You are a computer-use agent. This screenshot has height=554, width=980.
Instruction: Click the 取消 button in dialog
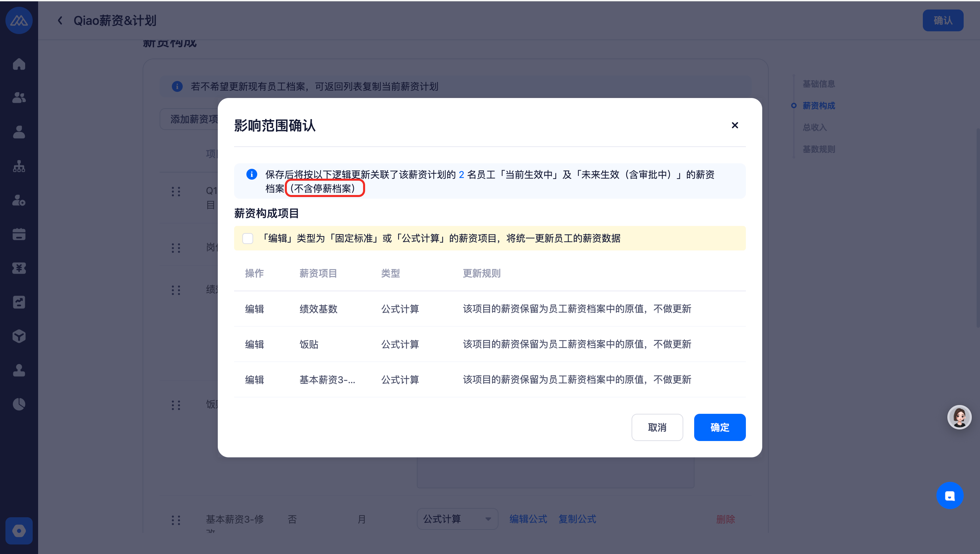pyautogui.click(x=657, y=427)
